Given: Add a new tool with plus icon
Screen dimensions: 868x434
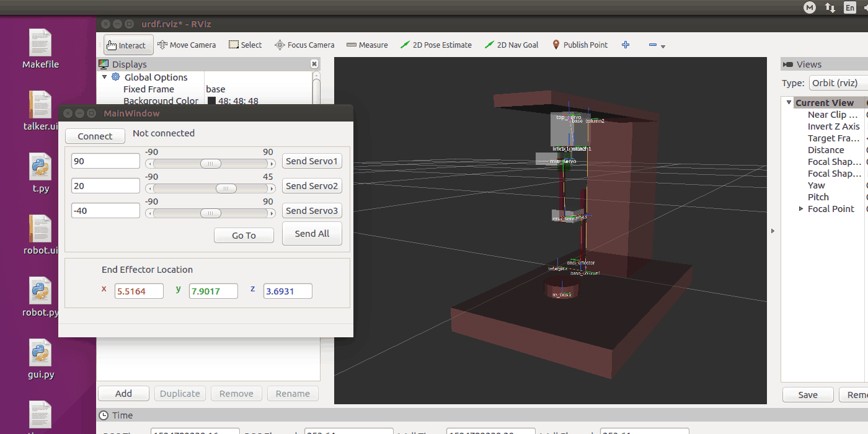Looking at the screenshot, I should coord(626,45).
